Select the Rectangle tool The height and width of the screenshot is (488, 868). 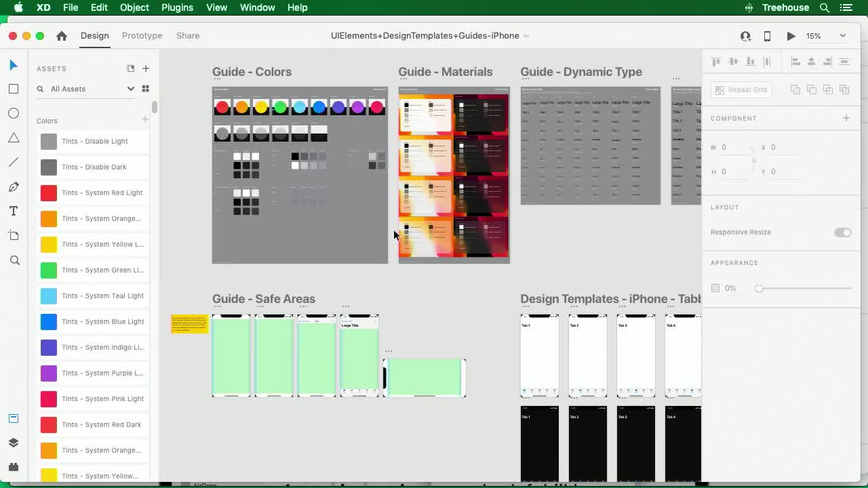click(x=14, y=89)
